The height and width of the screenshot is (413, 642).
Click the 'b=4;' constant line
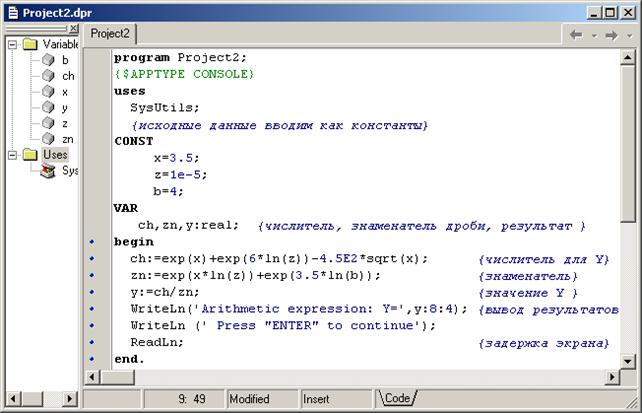tap(168, 192)
